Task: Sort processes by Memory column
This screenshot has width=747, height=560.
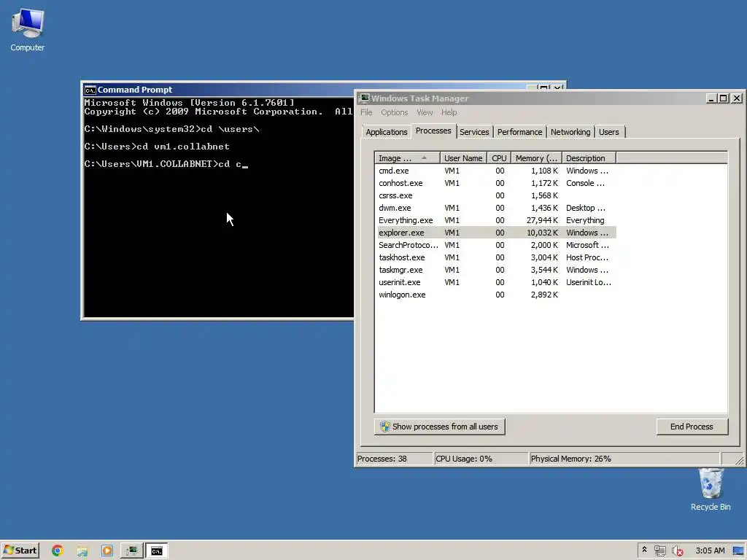Action: tap(536, 158)
